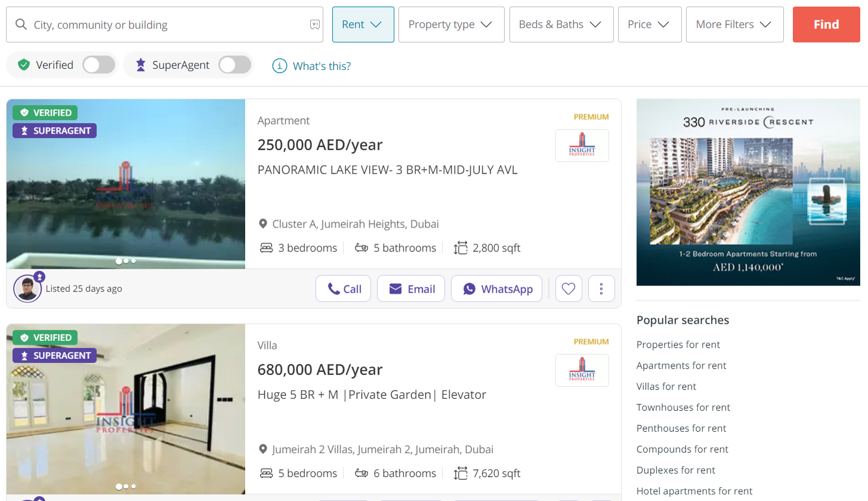The image size is (868, 501).
Task: Click the PREMIUM label on apartment listing
Action: tap(591, 117)
